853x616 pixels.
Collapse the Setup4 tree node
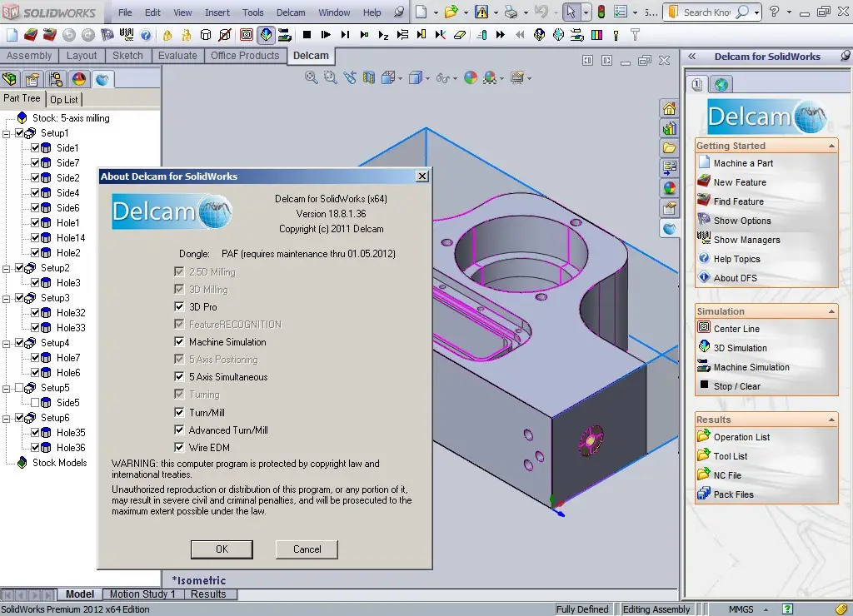[x=6, y=343]
